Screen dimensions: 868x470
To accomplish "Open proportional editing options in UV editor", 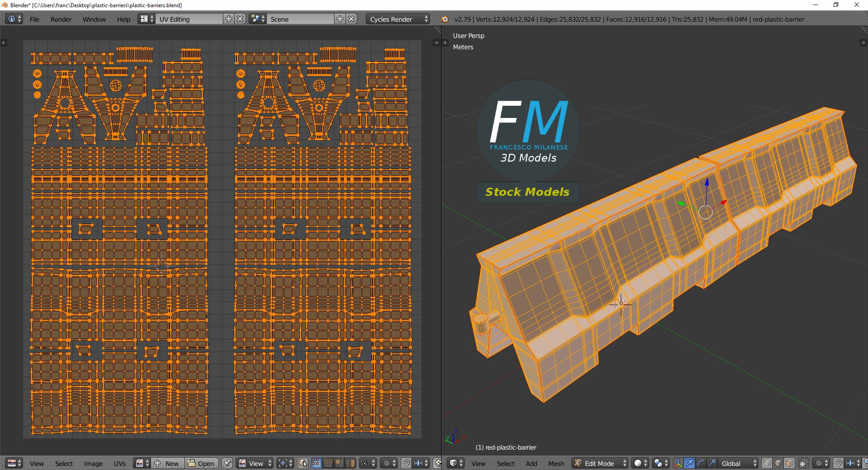I will (x=388, y=463).
